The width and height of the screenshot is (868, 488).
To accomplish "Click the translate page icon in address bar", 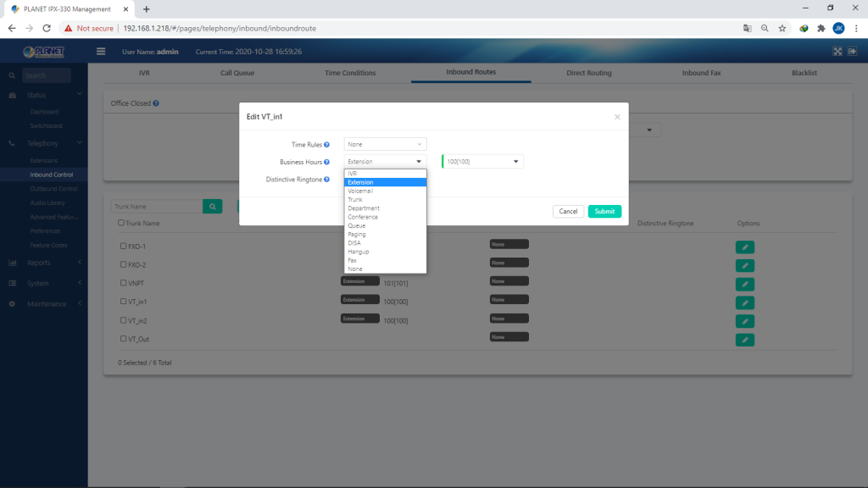I will pyautogui.click(x=748, y=28).
